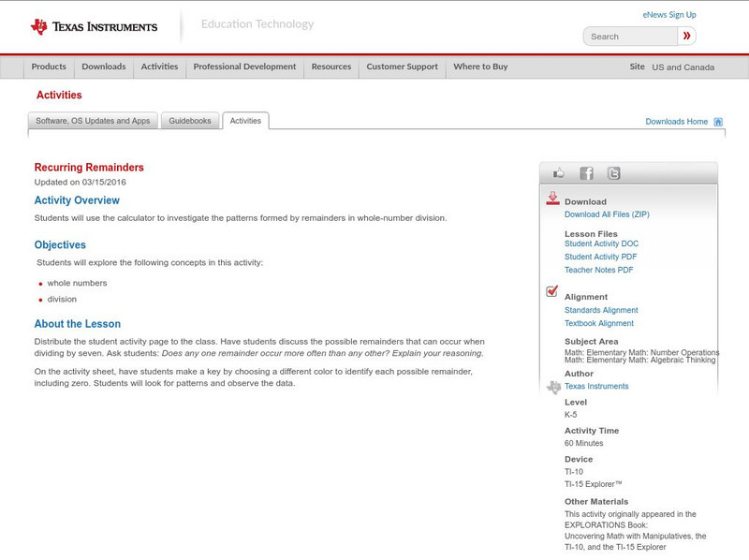This screenshot has height=560, width=749.
Task: Change site region US and Canada
Action: click(683, 67)
